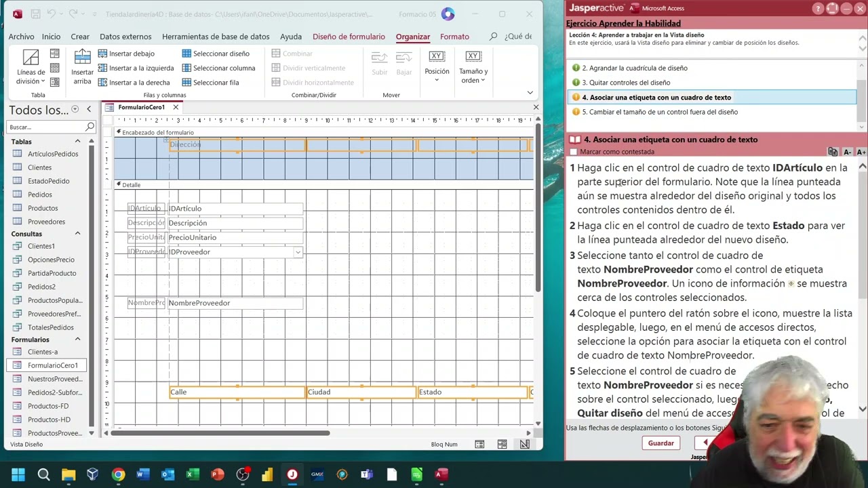
Task: Open the navigation pane options dropdown
Action: (x=75, y=109)
